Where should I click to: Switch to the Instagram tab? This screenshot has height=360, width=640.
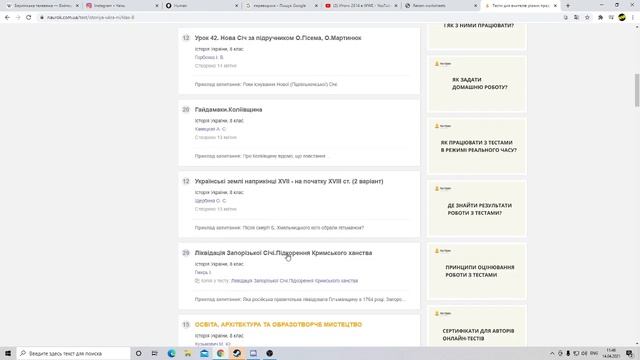(122, 6)
